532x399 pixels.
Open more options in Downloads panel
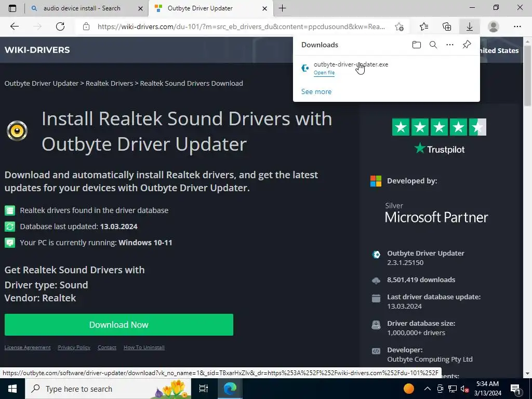tap(450, 45)
